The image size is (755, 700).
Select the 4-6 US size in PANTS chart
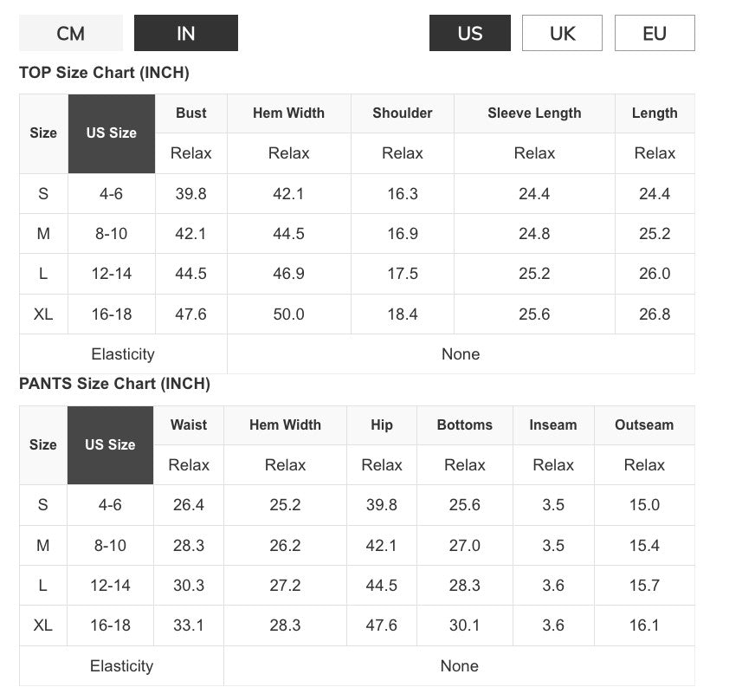[110, 505]
